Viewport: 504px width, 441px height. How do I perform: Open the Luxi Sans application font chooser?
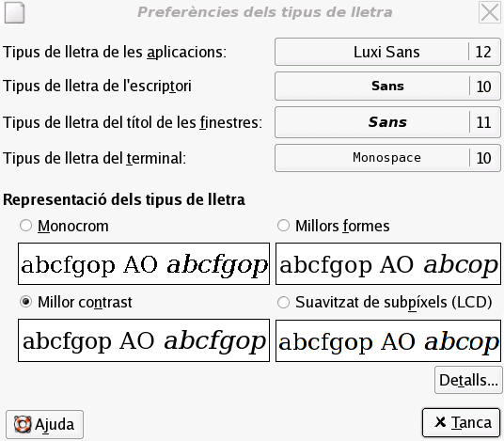[387, 52]
